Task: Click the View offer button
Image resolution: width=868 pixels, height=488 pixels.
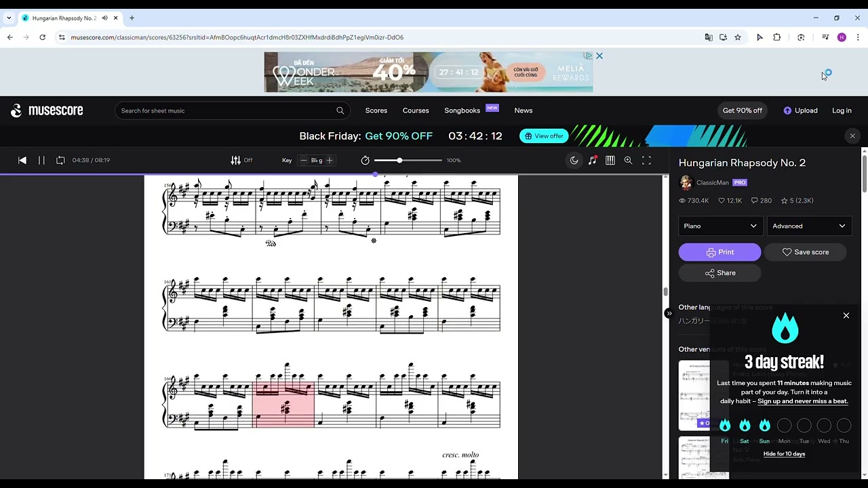Action: tap(544, 136)
